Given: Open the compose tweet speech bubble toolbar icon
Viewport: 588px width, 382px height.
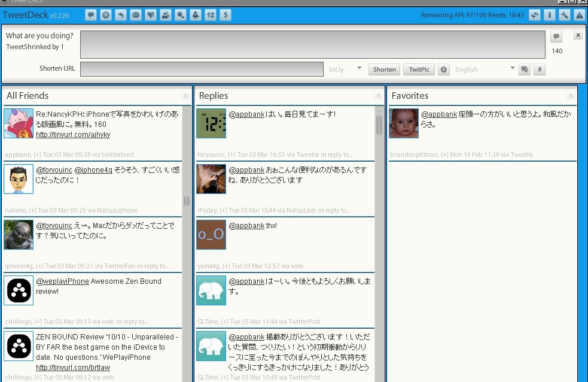Looking at the screenshot, I should (91, 15).
